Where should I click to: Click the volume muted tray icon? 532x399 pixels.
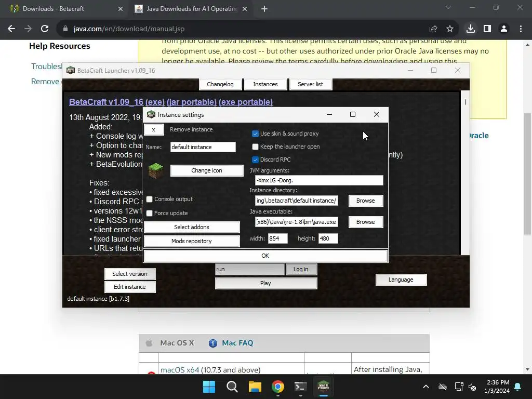pos(472,387)
